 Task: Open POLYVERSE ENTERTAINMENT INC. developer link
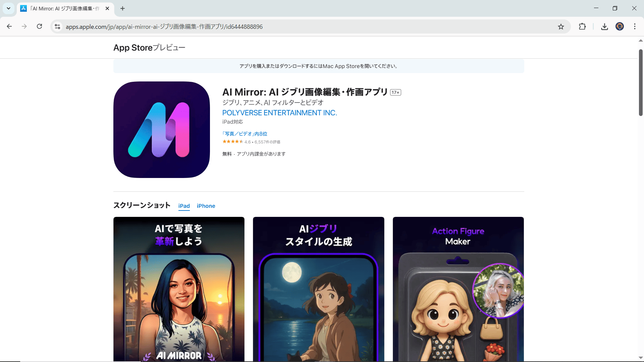(x=279, y=113)
